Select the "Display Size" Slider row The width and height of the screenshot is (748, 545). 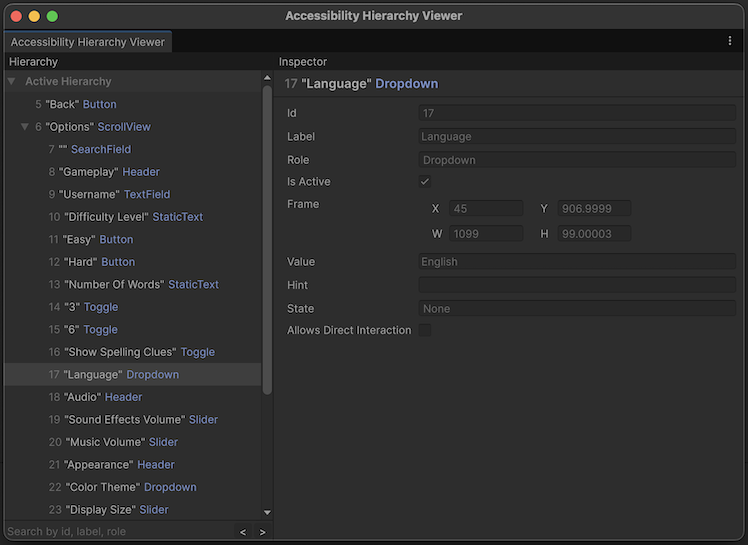133,510
